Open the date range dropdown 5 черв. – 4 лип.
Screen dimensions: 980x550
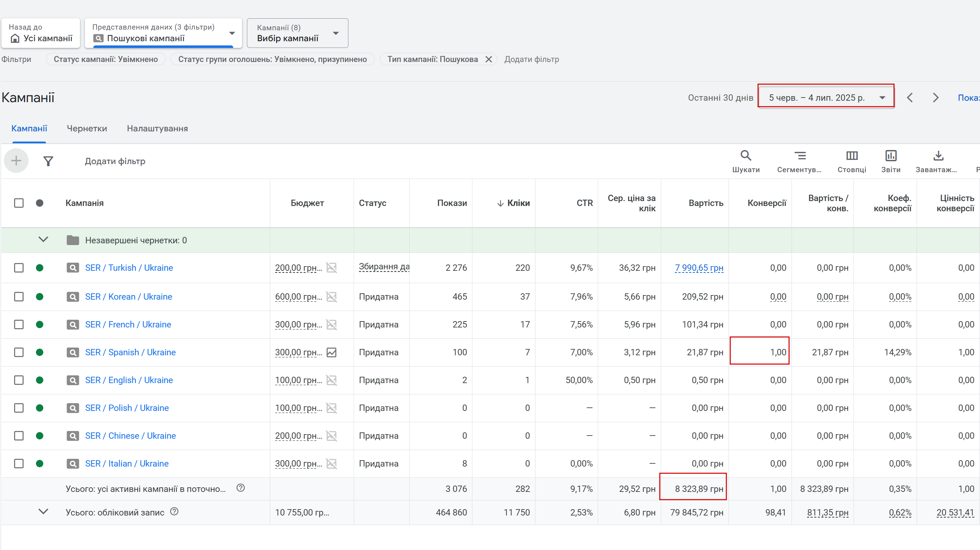[826, 98]
